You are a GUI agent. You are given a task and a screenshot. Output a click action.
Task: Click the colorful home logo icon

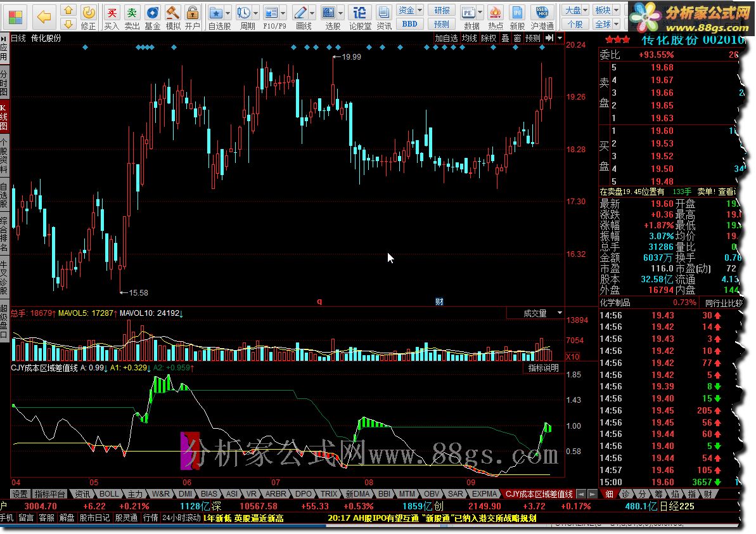15,17
